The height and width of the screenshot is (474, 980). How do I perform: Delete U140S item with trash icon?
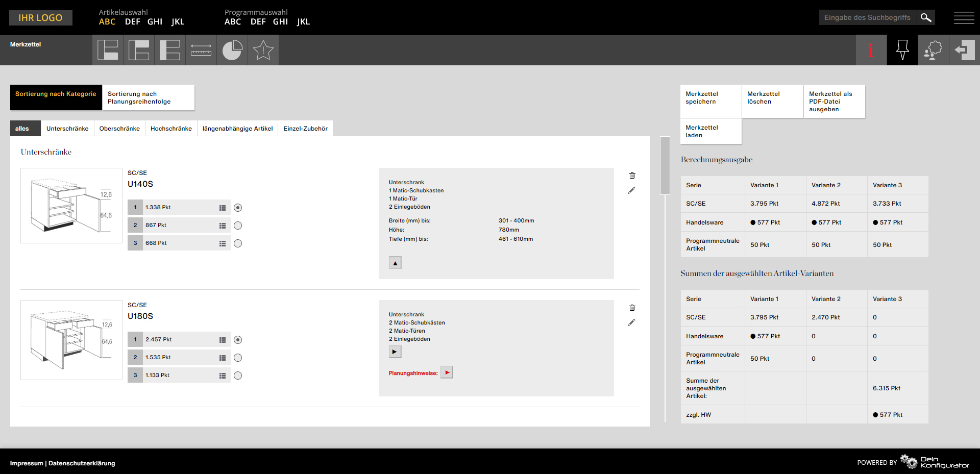click(632, 176)
